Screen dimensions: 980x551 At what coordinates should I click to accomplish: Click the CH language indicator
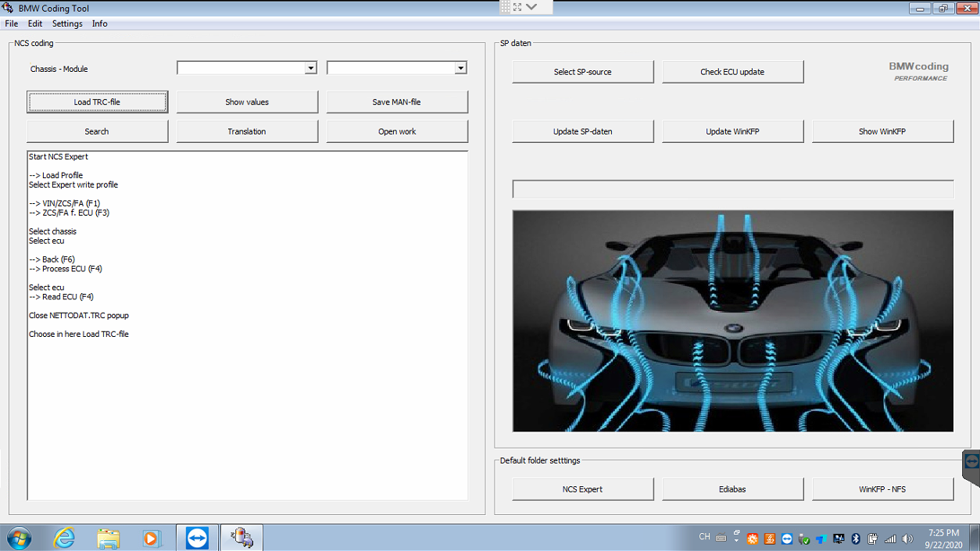[x=704, y=537]
